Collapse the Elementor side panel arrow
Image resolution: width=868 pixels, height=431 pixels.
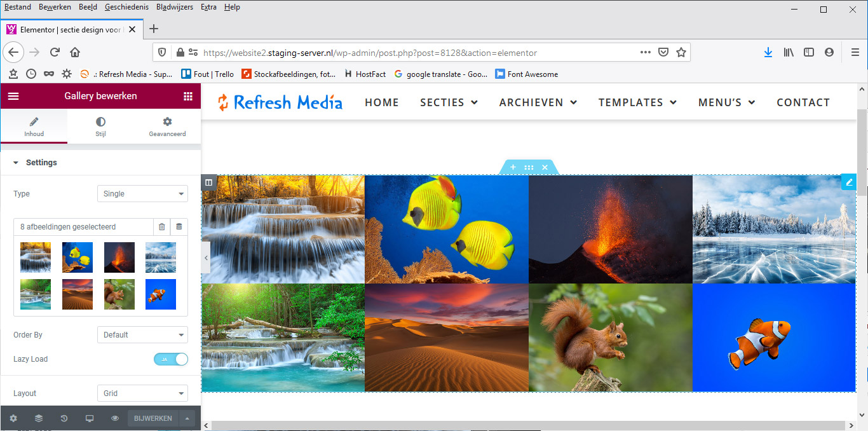[205, 257]
